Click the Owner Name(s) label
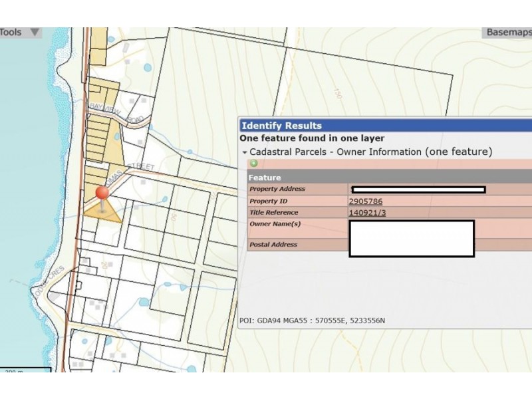532x399 pixels. pyautogui.click(x=275, y=224)
